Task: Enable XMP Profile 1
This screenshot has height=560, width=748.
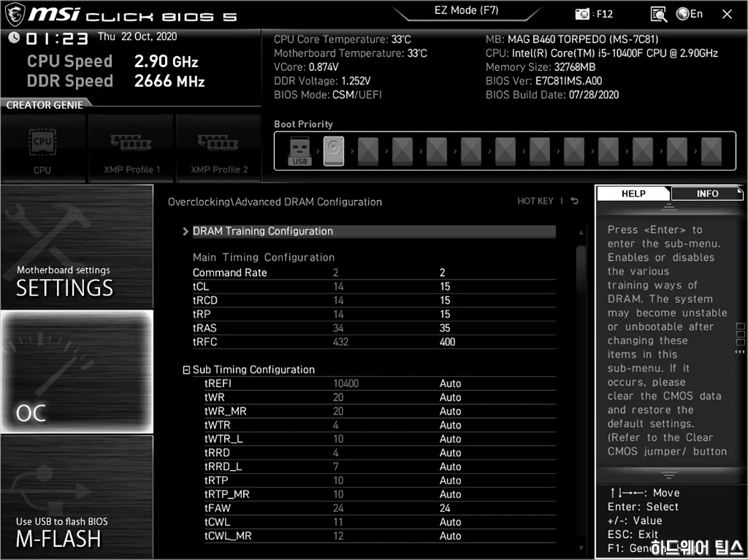Action: click(131, 149)
